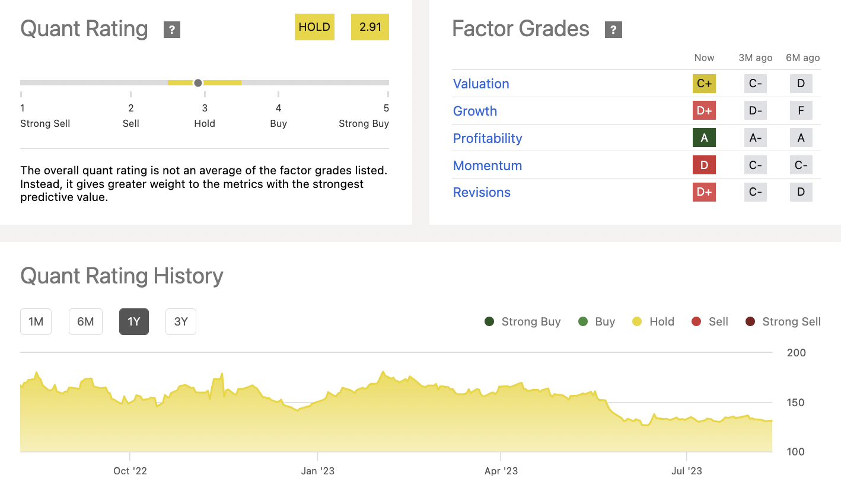Viewport: 841px width, 504px height.
Task: Switch chart range to 1M
Action: tap(36, 321)
